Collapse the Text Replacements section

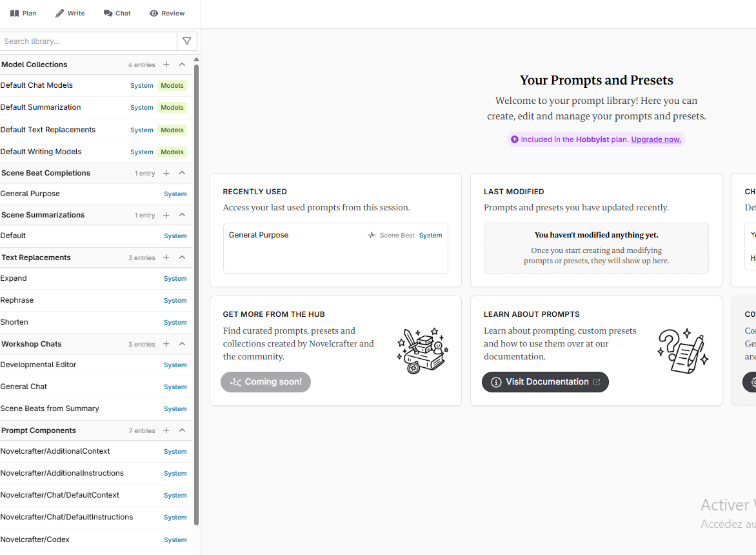[182, 257]
